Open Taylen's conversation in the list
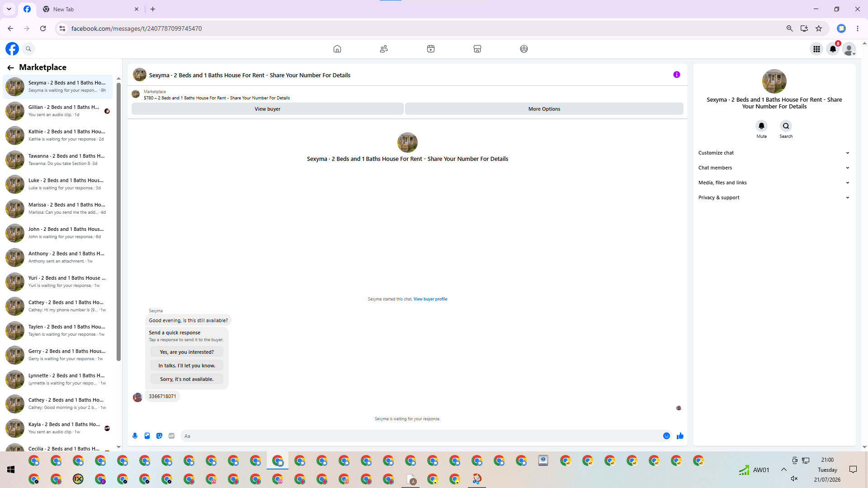Image resolution: width=868 pixels, height=488 pixels. tap(58, 331)
